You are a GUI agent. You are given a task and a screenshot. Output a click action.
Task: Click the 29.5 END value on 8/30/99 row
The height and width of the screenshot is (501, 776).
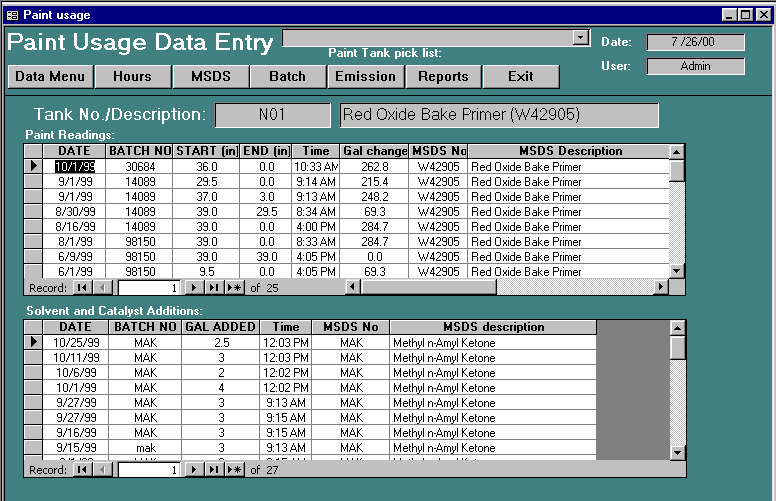(266, 212)
